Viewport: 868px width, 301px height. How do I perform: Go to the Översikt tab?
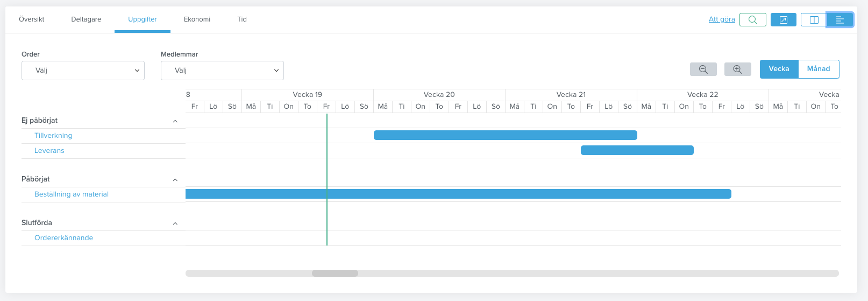tap(32, 19)
